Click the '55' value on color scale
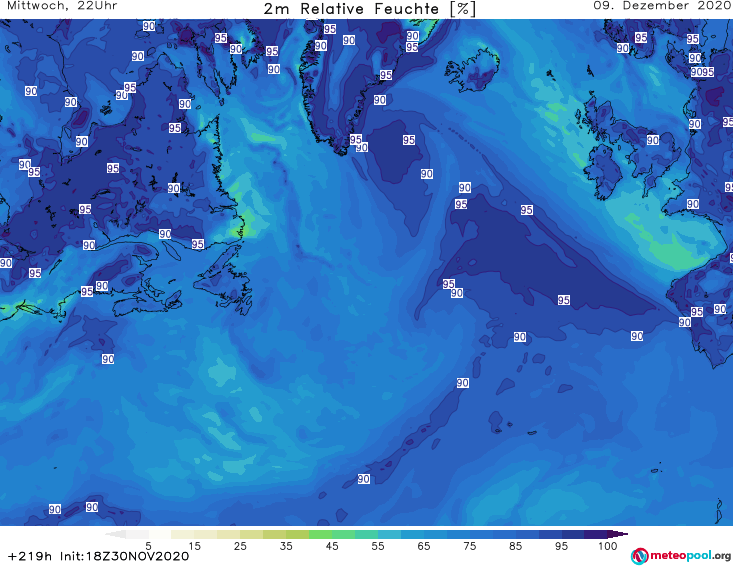The height and width of the screenshot is (566, 733). (377, 546)
